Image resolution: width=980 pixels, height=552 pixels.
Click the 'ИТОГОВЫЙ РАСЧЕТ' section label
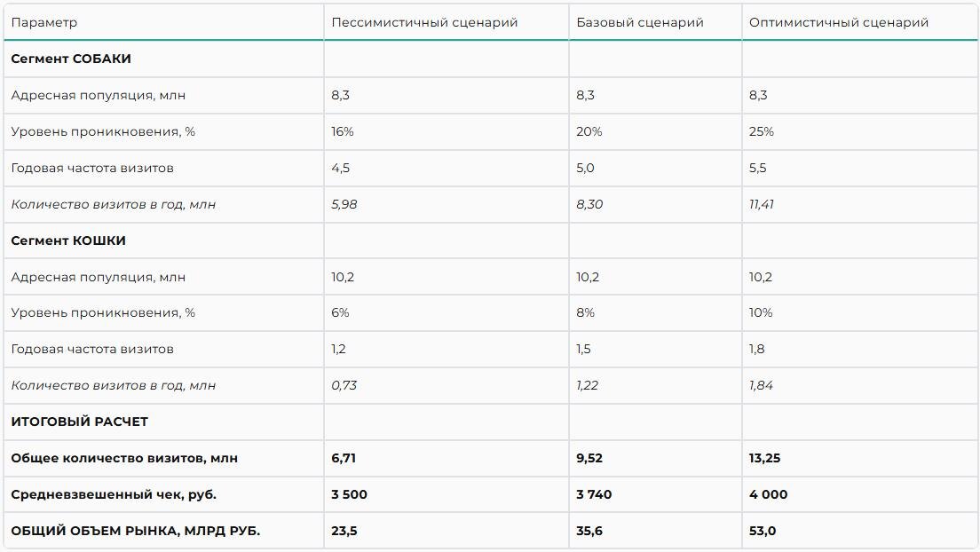[x=80, y=422]
